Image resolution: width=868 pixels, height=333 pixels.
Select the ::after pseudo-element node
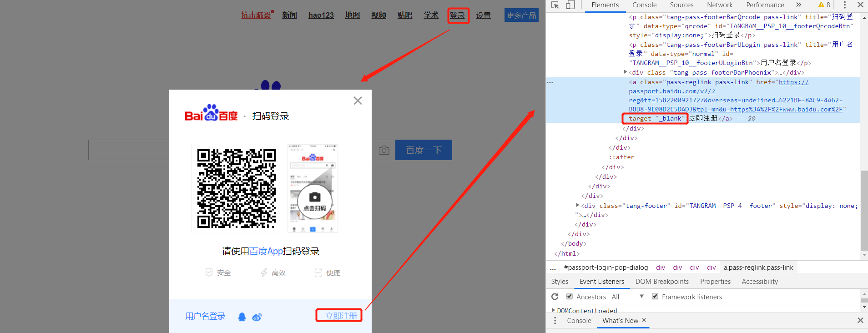tap(621, 157)
